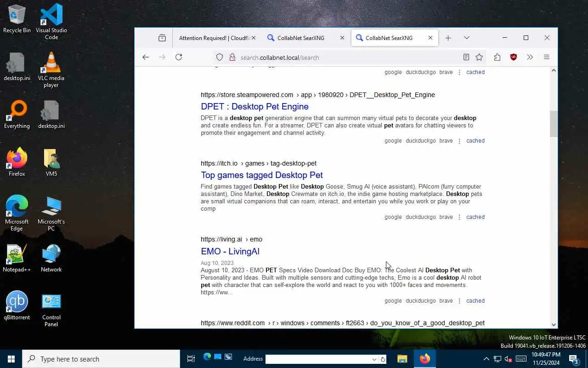Open Firefox View tab-list icon
This screenshot has height=368, width=588.
[162, 38]
